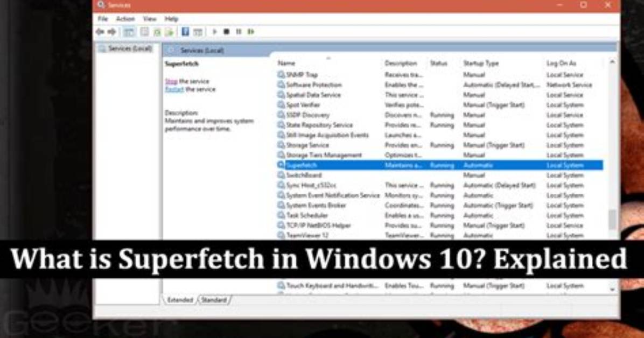
Task: Switch to the Extended tab
Action: (180, 300)
